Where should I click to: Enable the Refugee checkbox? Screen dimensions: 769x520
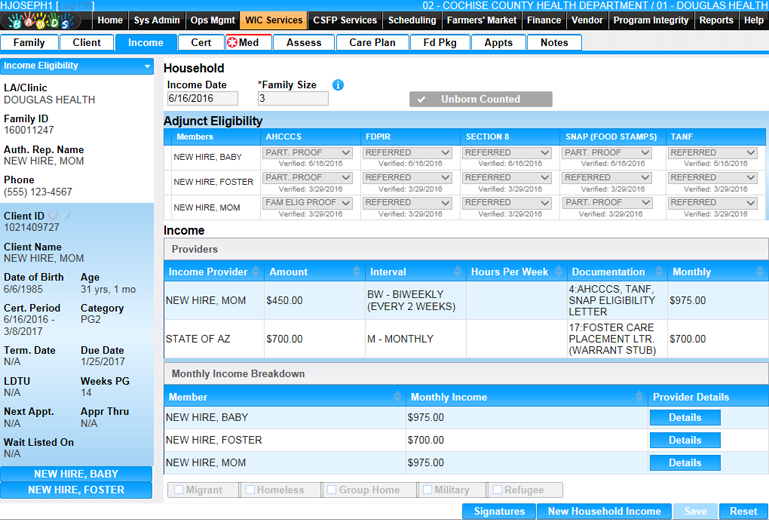point(497,490)
